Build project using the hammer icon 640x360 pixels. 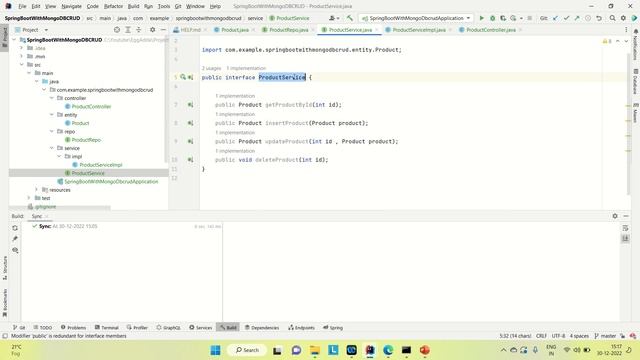tap(350, 18)
